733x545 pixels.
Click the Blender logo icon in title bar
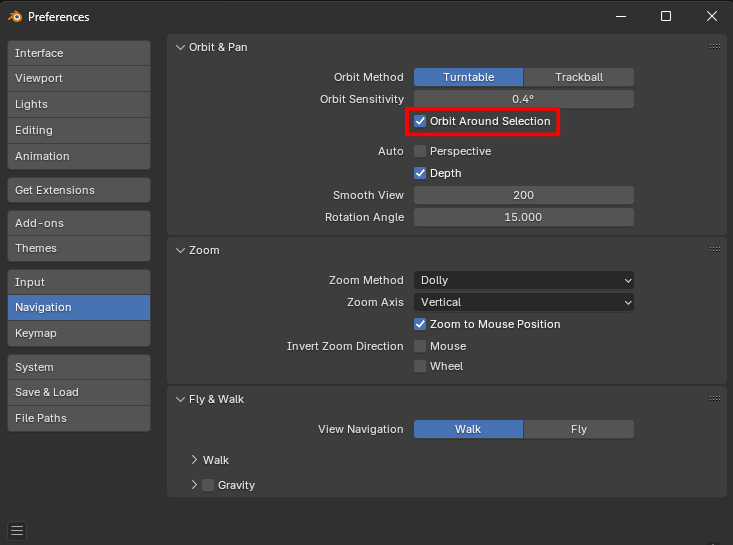click(x=15, y=17)
